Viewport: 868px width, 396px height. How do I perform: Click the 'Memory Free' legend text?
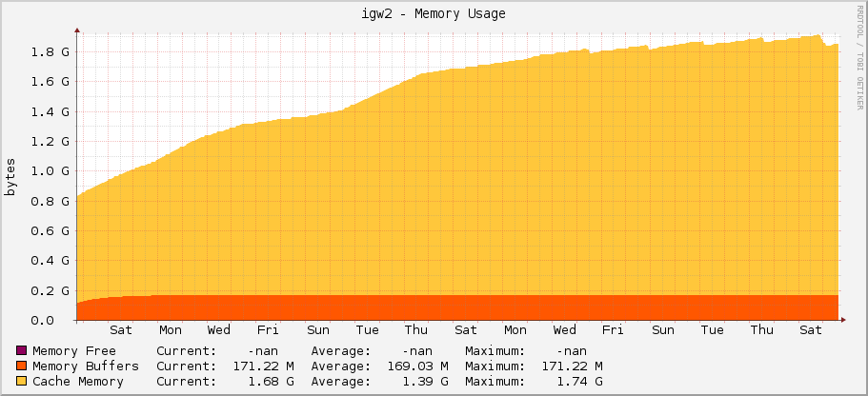[x=72, y=350]
